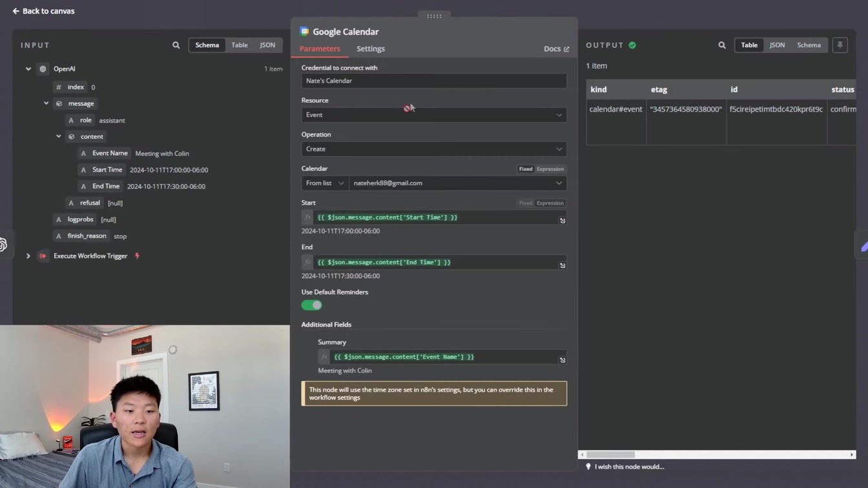
Task: Click fx icon of End field
Action: [307, 263]
